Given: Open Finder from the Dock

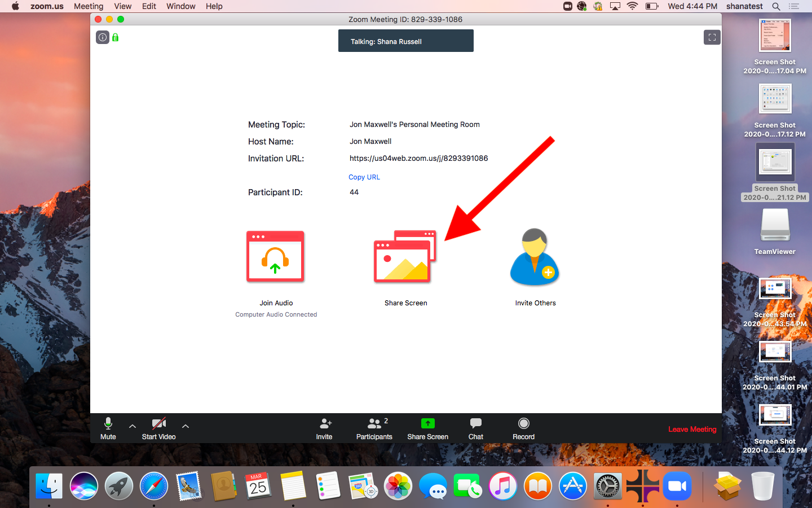Looking at the screenshot, I should pos(49,485).
